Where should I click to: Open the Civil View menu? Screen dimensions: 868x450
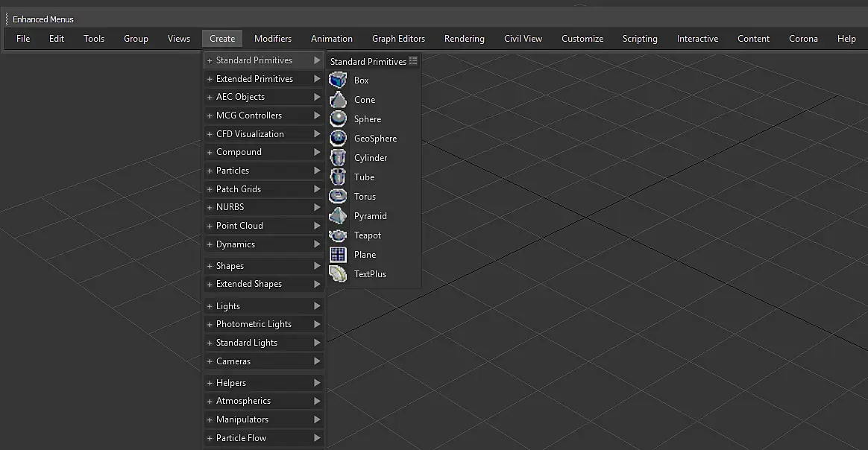[523, 39]
